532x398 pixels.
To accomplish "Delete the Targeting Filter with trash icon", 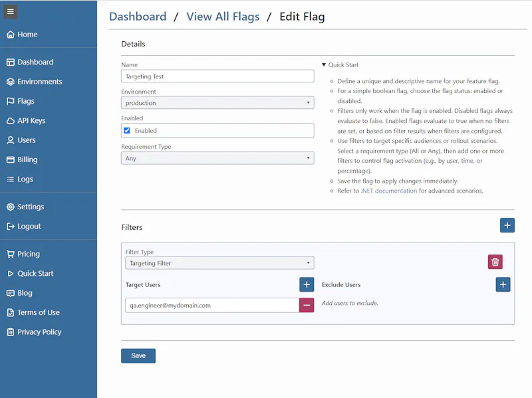I will (495, 262).
